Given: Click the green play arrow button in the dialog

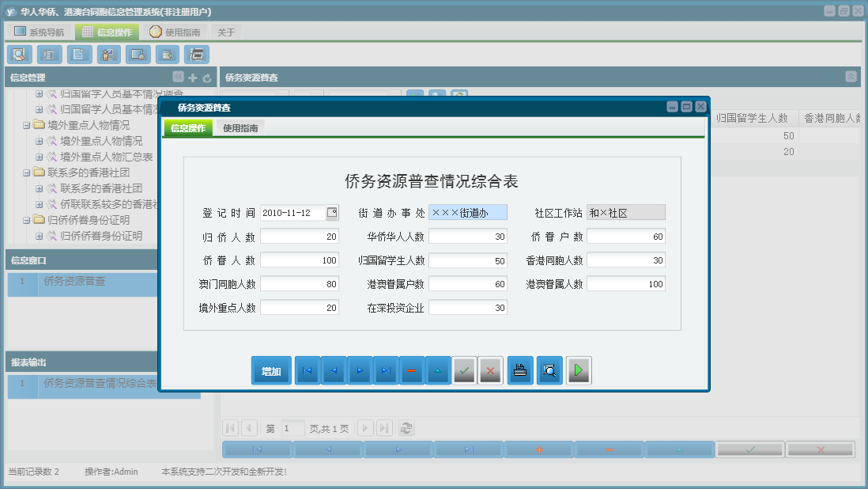Looking at the screenshot, I should [x=579, y=370].
